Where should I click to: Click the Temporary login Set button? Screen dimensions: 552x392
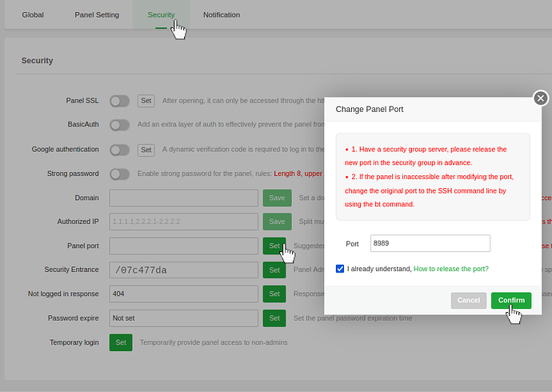(121, 342)
